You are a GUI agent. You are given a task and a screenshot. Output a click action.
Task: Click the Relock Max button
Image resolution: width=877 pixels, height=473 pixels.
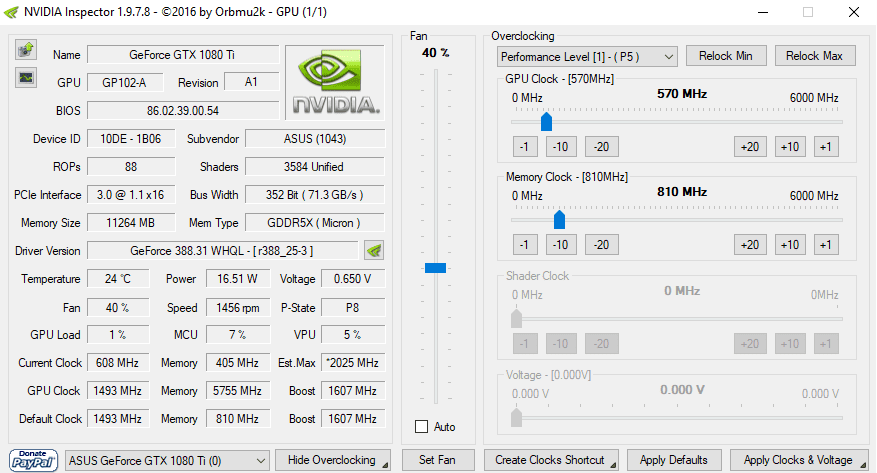815,56
